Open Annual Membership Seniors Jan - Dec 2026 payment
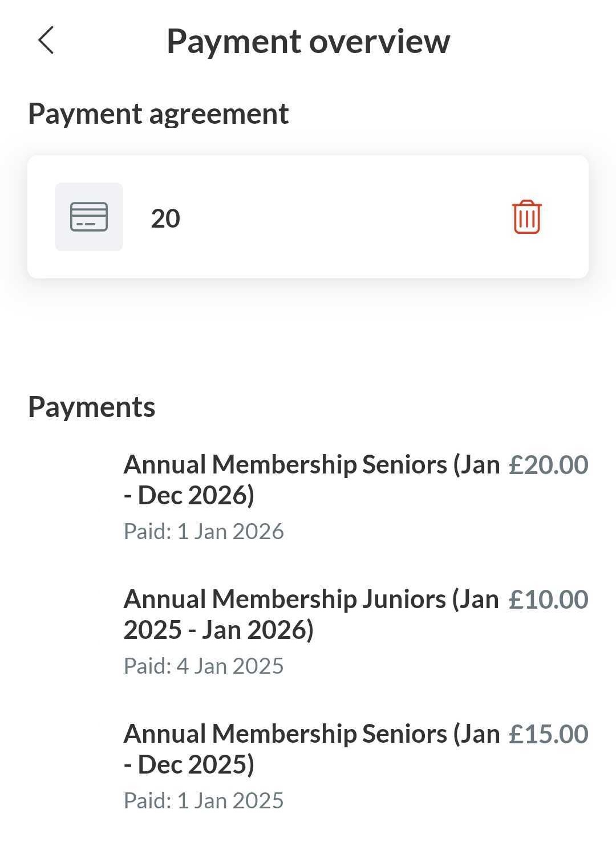616x846 pixels. coord(311,480)
